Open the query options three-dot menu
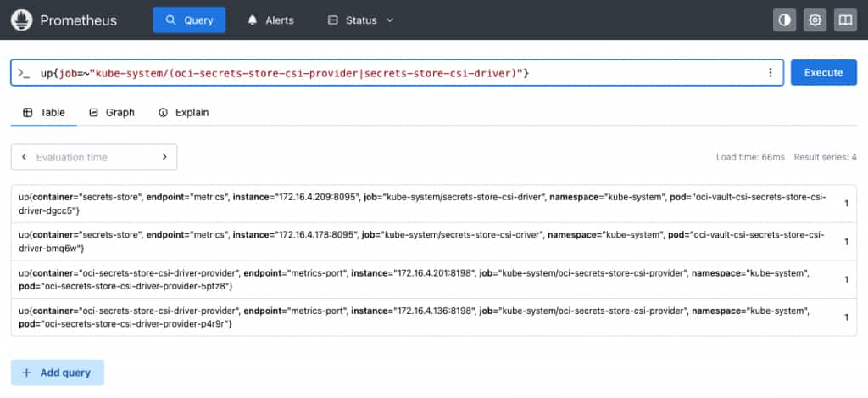 pos(770,73)
